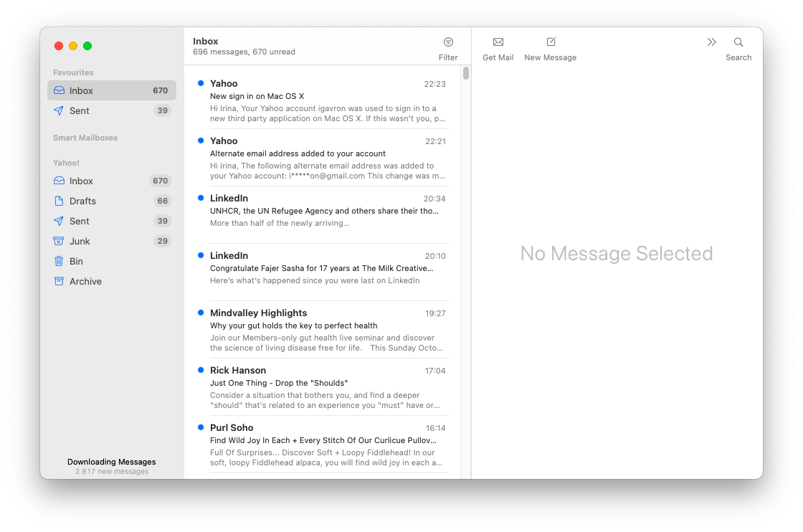Click the Drafts document icon
This screenshot has height=532, width=803.
tap(59, 201)
